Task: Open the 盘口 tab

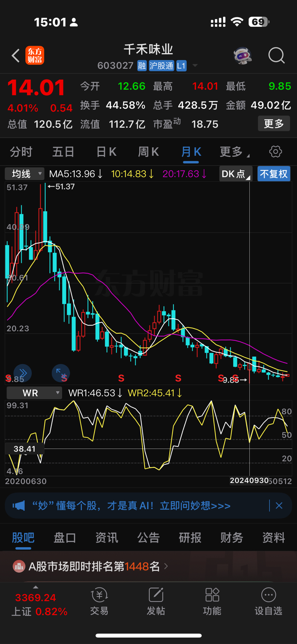Action: coord(65,538)
